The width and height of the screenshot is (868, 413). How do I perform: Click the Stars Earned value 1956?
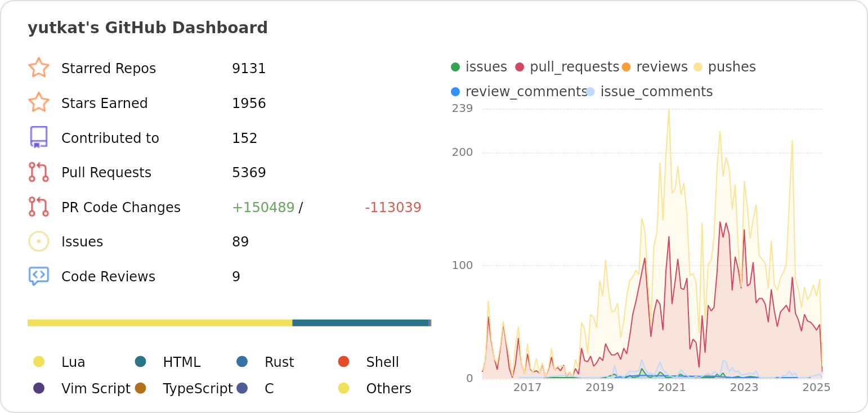tap(249, 104)
